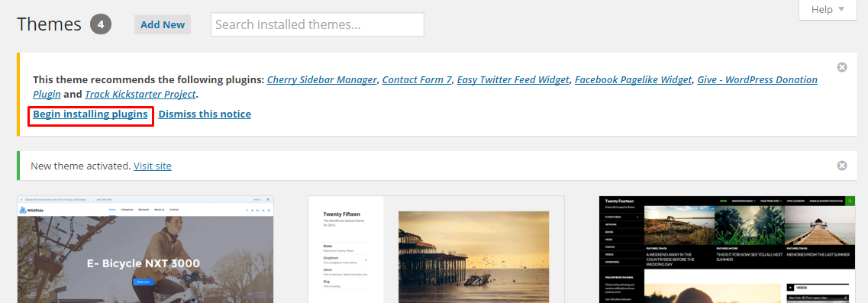The width and height of the screenshot is (868, 303).
Task: Click the Add New theme button
Action: click(163, 24)
